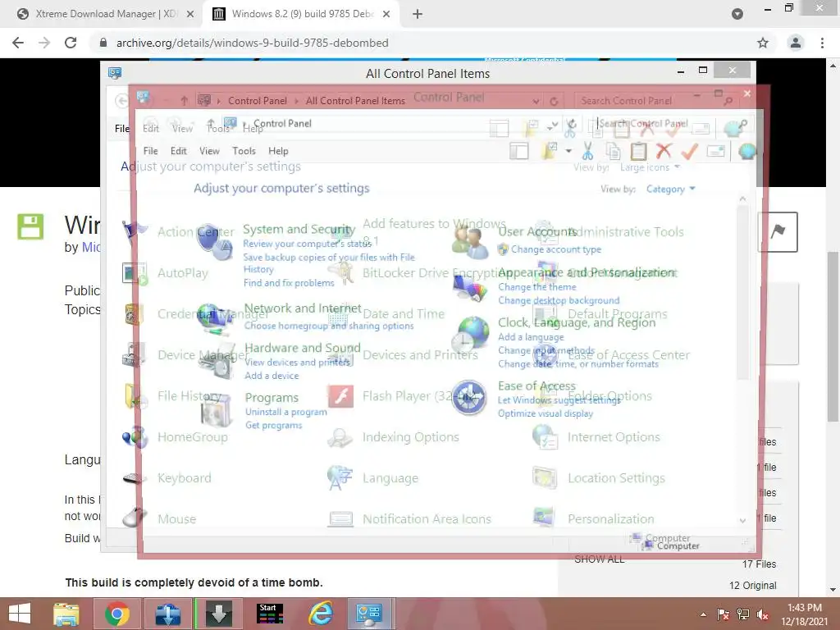Open Ease of Access category icon
Image resolution: width=840 pixels, height=630 pixels.
(x=468, y=398)
